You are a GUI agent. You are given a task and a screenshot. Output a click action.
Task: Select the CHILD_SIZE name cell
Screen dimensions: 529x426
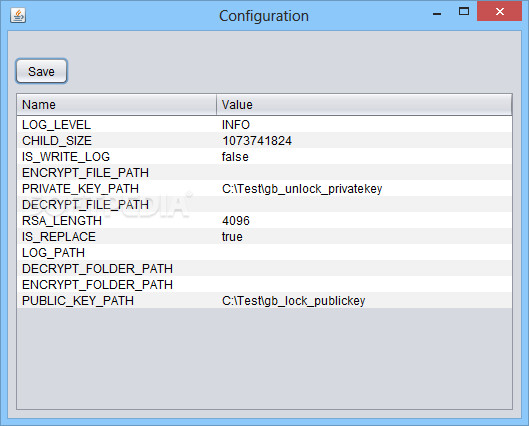(117, 140)
